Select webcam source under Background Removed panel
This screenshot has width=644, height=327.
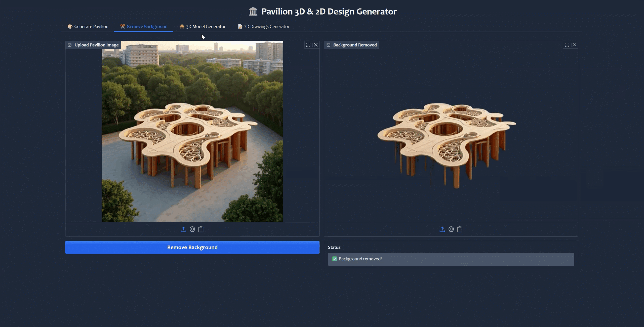(451, 229)
